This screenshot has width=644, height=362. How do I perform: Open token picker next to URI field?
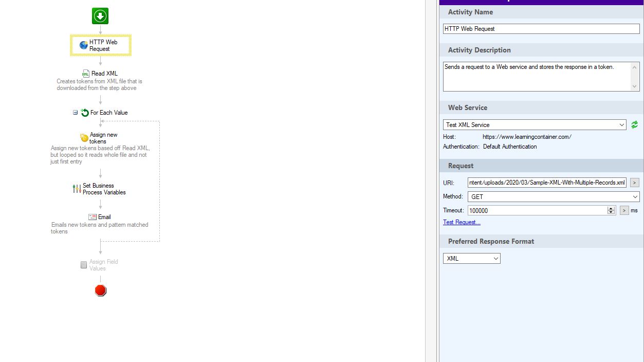(x=635, y=183)
